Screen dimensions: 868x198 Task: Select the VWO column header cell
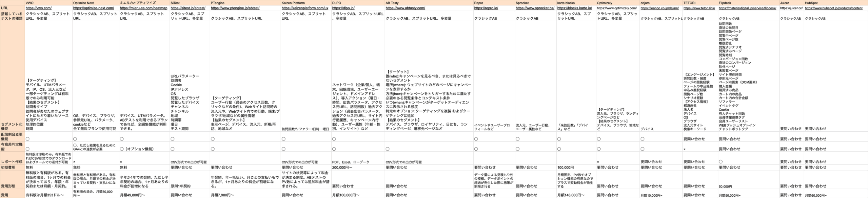pos(48,3)
